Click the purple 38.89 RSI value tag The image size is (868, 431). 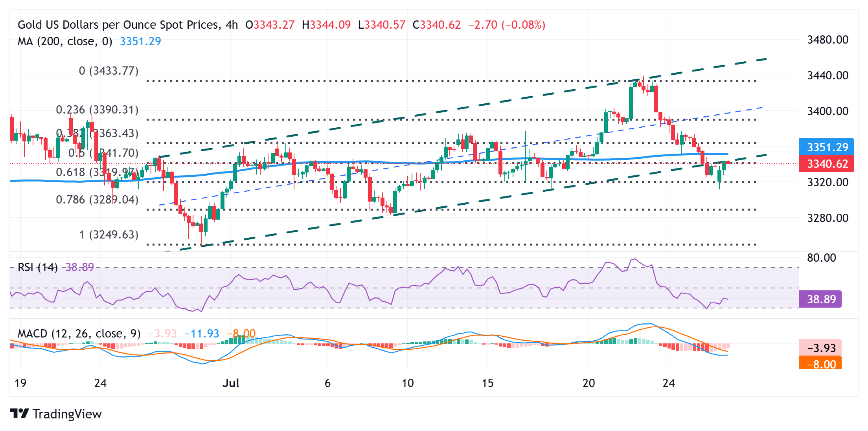click(820, 299)
